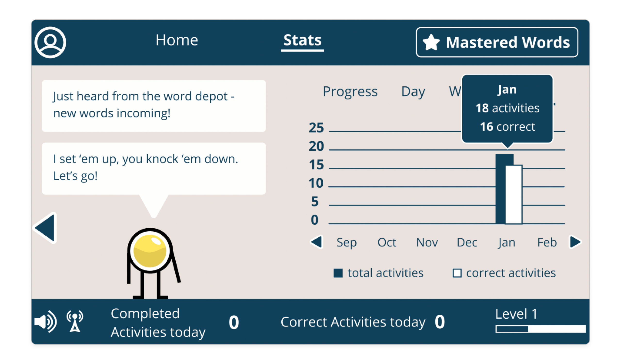
Task: Switch to the Home tab
Action: (x=177, y=40)
